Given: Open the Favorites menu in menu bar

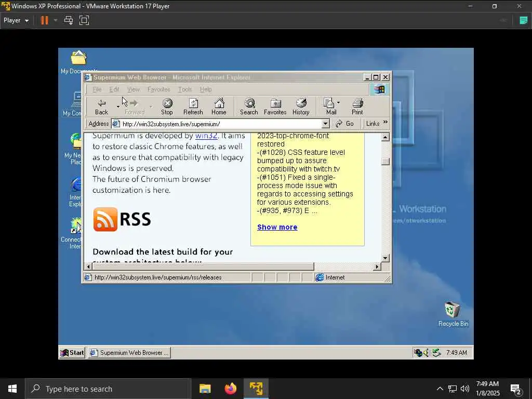Looking at the screenshot, I should (159, 89).
